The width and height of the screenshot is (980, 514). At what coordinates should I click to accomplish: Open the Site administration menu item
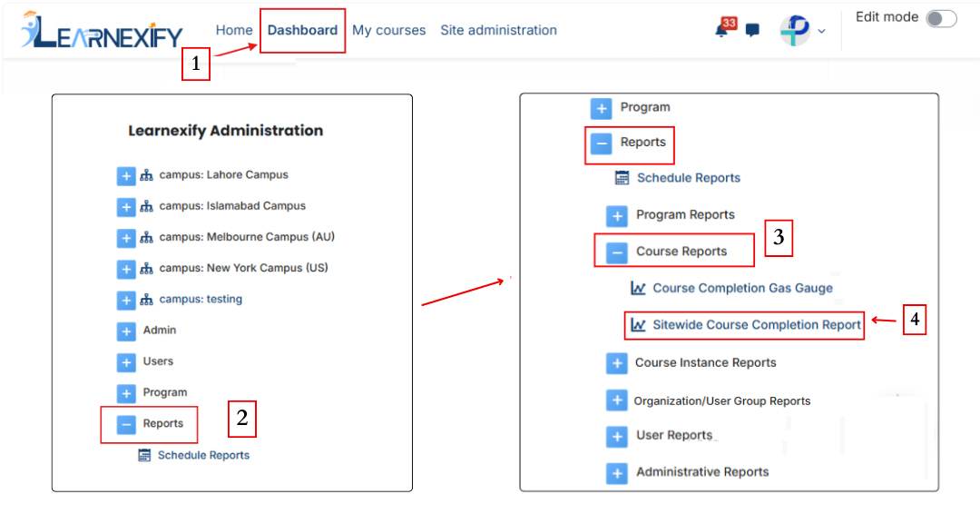[498, 30]
